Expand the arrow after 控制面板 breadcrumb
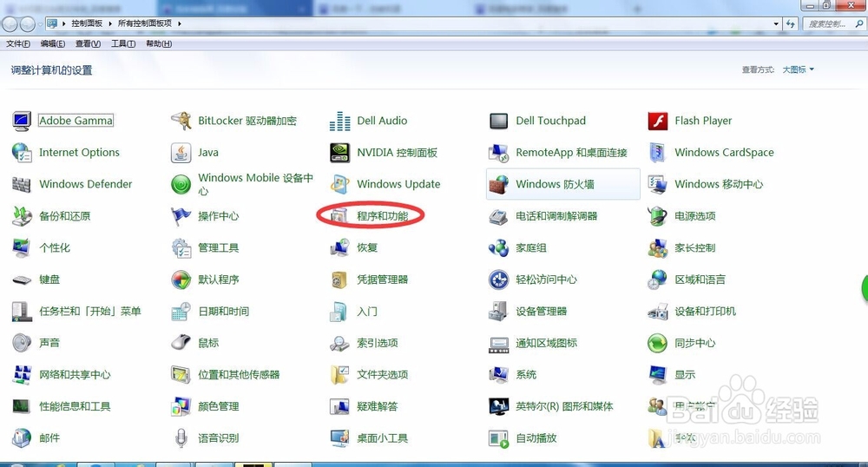The height and width of the screenshot is (467, 868). [110, 23]
